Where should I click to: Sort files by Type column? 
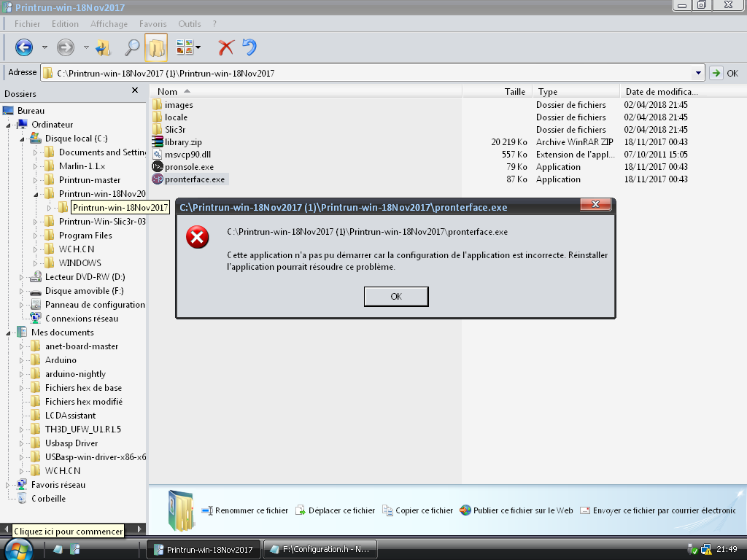click(x=576, y=91)
